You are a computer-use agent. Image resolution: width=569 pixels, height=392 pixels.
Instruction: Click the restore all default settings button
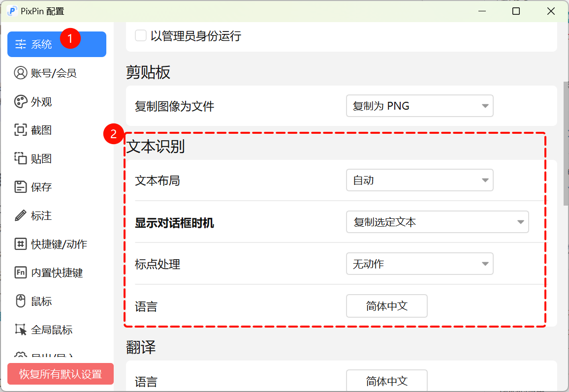[x=61, y=374]
